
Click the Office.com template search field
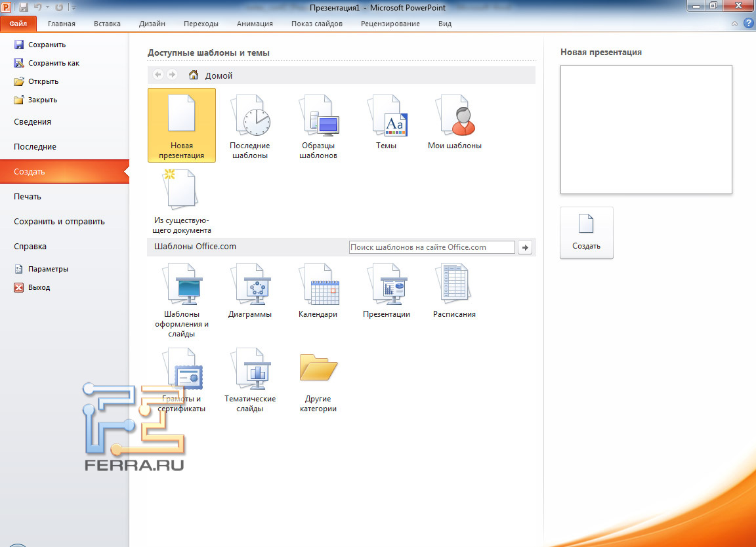pos(432,247)
